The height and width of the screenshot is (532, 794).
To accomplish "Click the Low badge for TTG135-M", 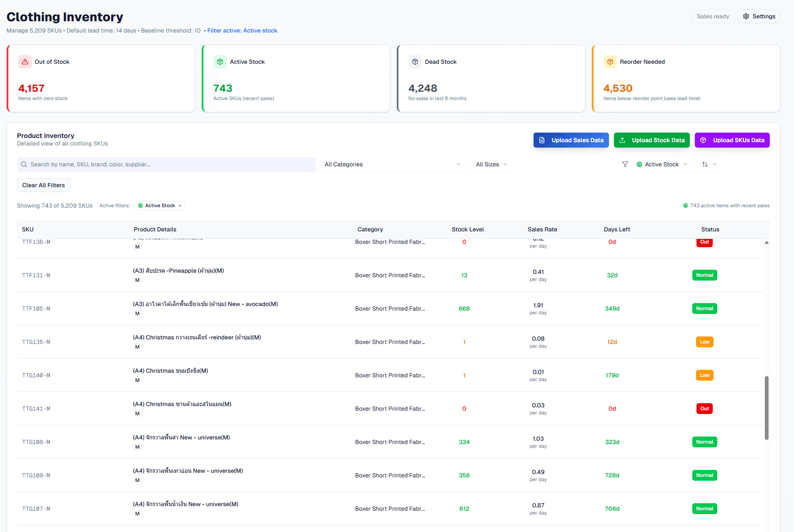I will click(x=704, y=342).
